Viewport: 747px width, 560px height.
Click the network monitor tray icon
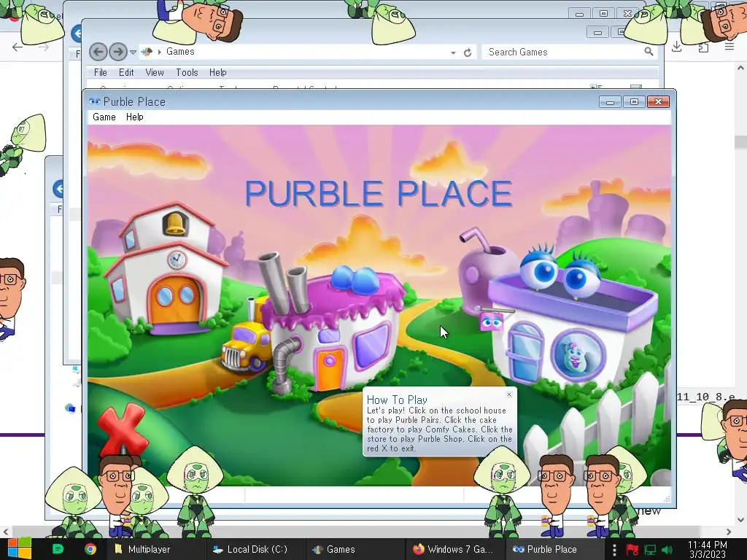(x=650, y=550)
